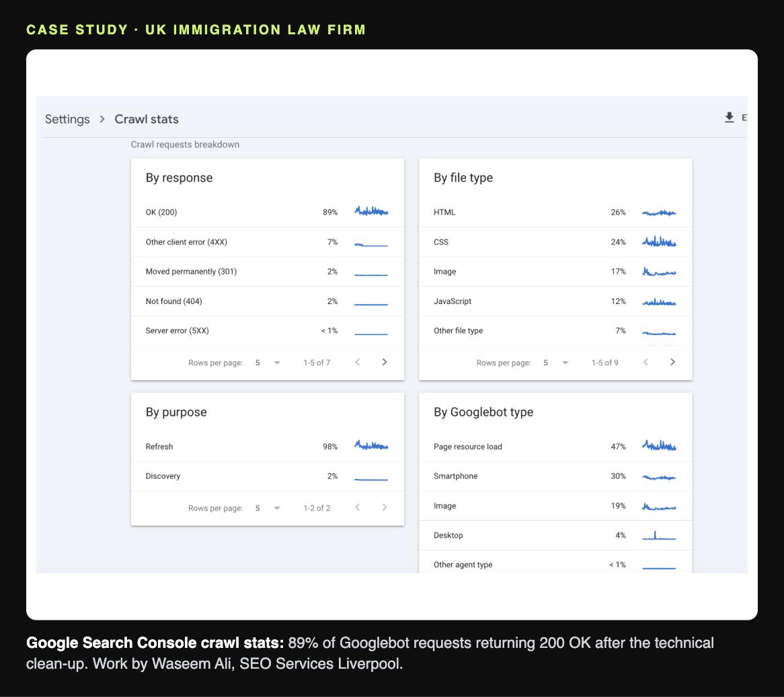Open rows per page dropdown in By file type
Viewport: 784px width, 697px height.
[x=555, y=363]
